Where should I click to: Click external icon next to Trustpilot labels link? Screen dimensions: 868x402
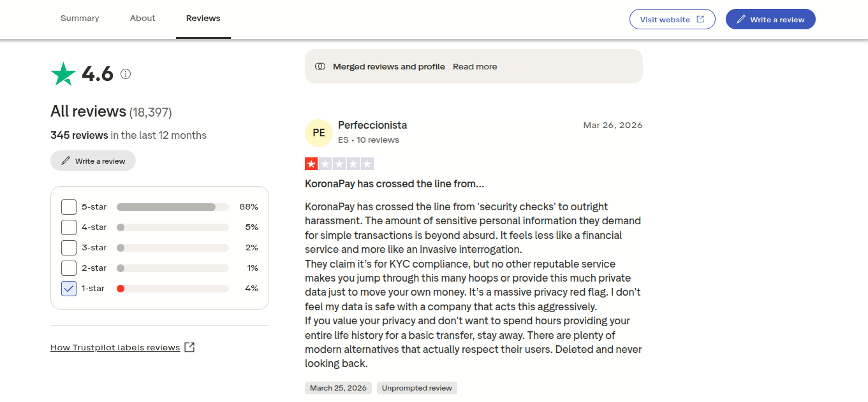coord(189,347)
